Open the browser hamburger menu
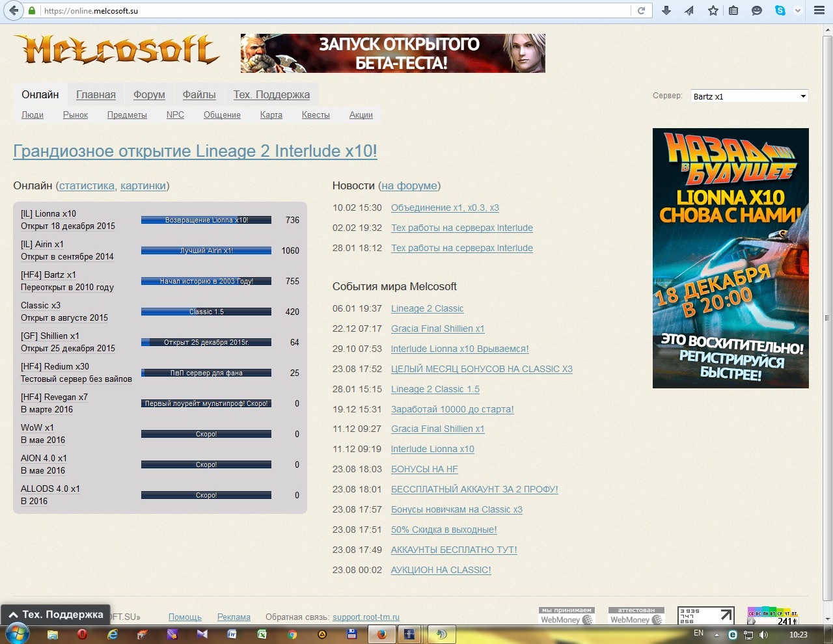The image size is (833, 644). click(x=819, y=10)
